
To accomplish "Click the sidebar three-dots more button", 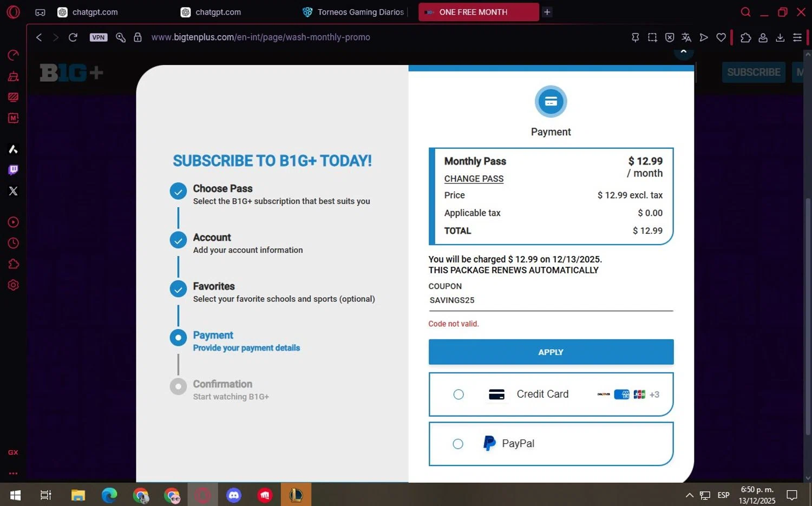I will tap(13, 473).
